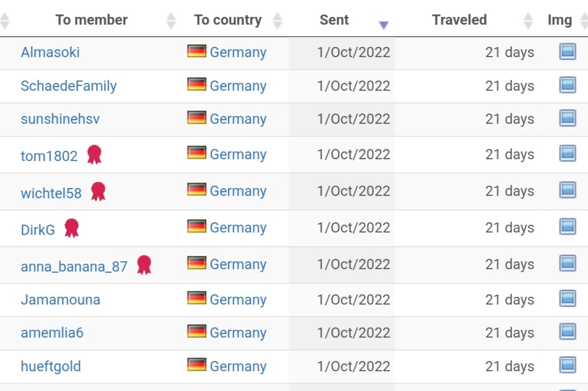Open image icon in hueftgold row
588x391 pixels.
[568, 365]
